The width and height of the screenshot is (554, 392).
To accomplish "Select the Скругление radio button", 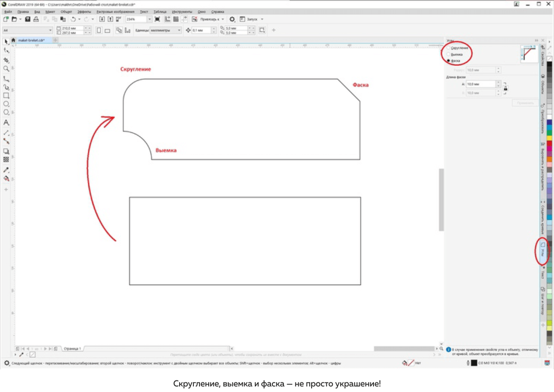I will [448, 48].
